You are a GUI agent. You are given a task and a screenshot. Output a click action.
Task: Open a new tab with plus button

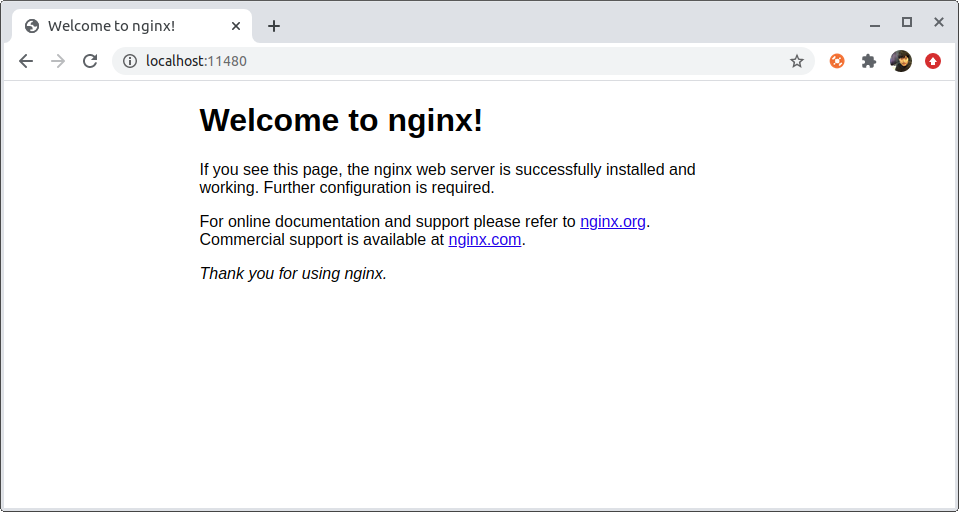[274, 26]
